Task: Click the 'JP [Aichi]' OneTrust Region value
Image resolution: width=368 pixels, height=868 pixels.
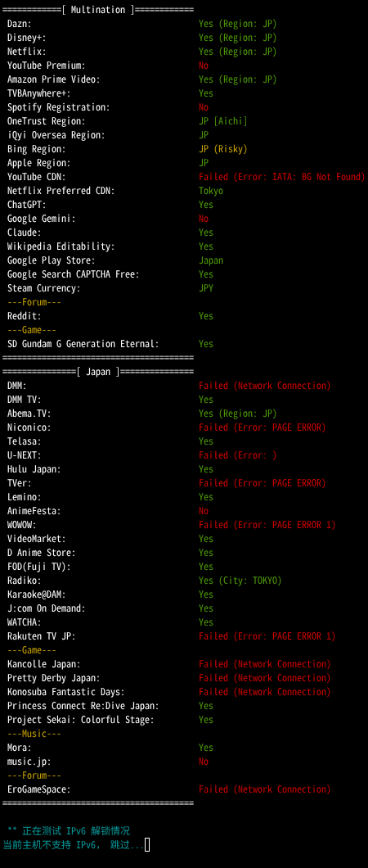Action: 223,121
